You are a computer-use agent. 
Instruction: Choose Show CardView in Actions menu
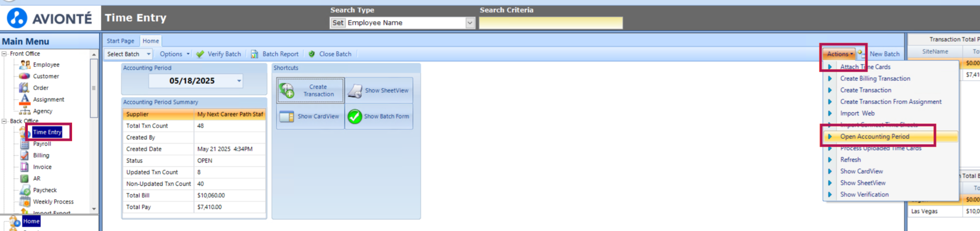(861, 171)
